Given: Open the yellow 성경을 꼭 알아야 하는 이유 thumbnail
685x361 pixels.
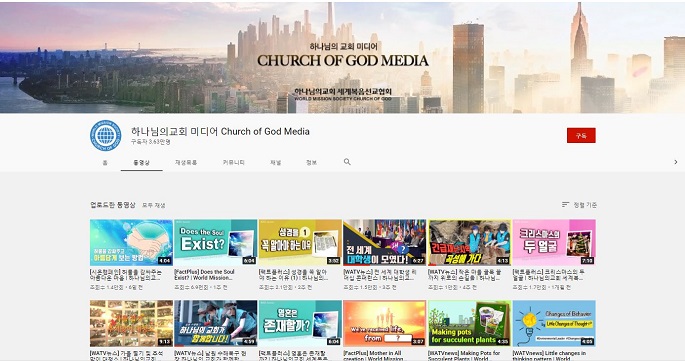Looking at the screenshot, I should coord(300,243).
